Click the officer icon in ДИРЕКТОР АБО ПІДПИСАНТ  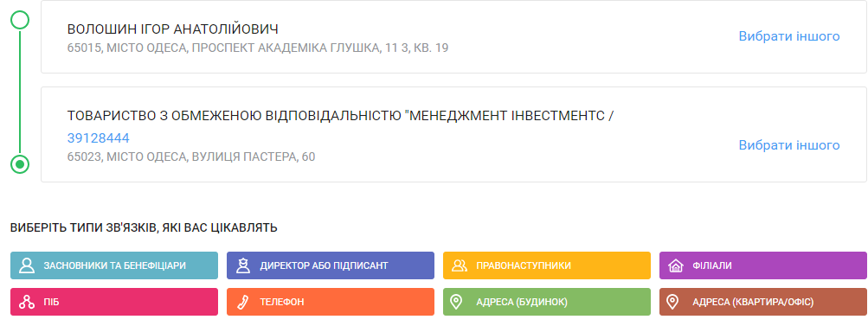click(243, 265)
